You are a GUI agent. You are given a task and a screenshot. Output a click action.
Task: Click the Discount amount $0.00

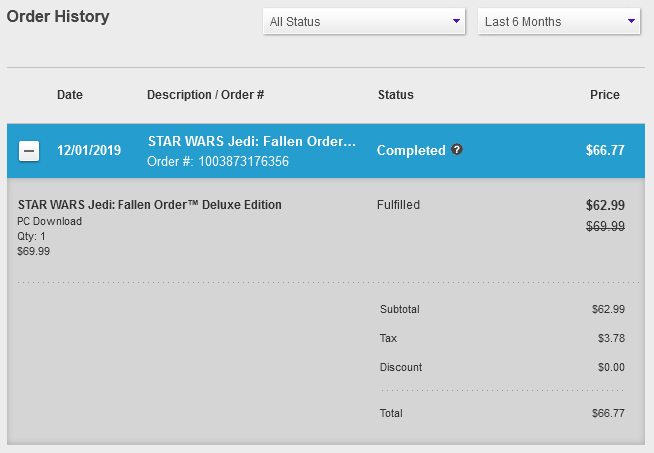(x=611, y=367)
